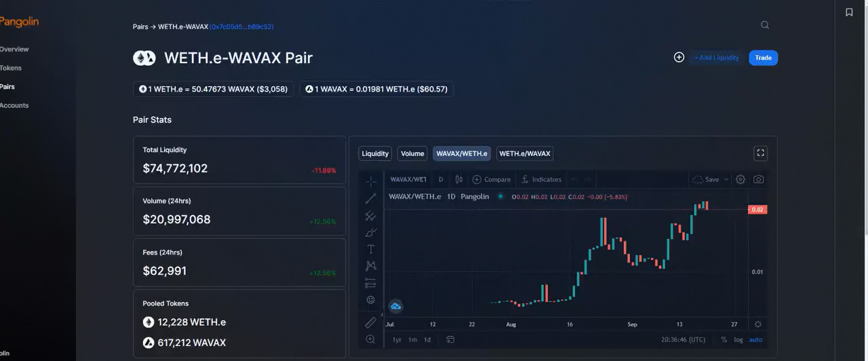The height and width of the screenshot is (361, 868).
Task: Click the bookmark icon at top right
Action: tap(849, 12)
